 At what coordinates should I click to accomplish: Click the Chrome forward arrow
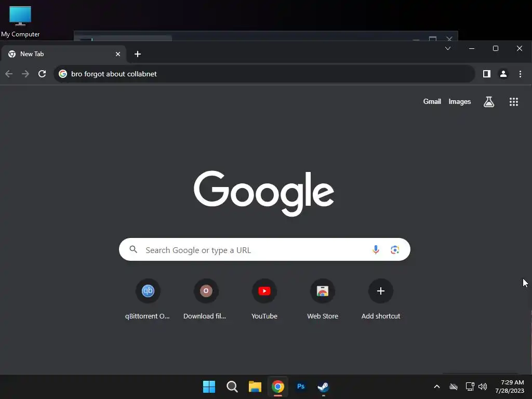point(25,74)
